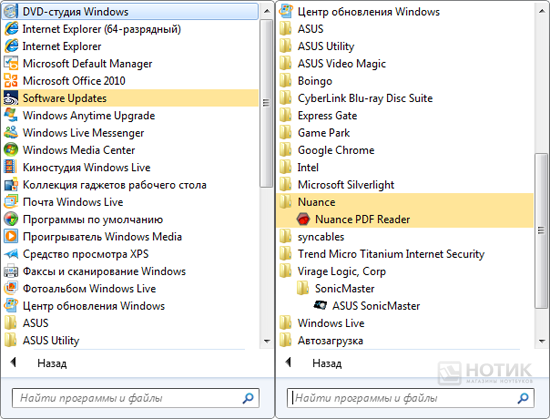Collapse the Nuance folder
Screen dimensions: 550x419
click(x=404, y=202)
